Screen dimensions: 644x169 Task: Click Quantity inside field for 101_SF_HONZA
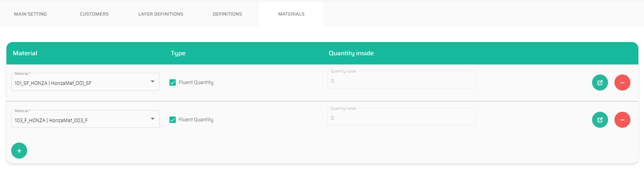[401, 80]
